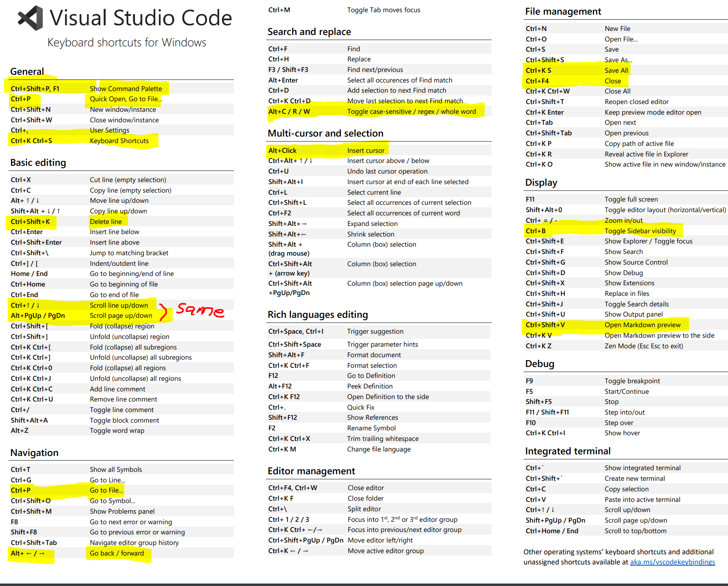728x586 pixels.
Task: Select the 'Insert cursor' description
Action: 366,150
